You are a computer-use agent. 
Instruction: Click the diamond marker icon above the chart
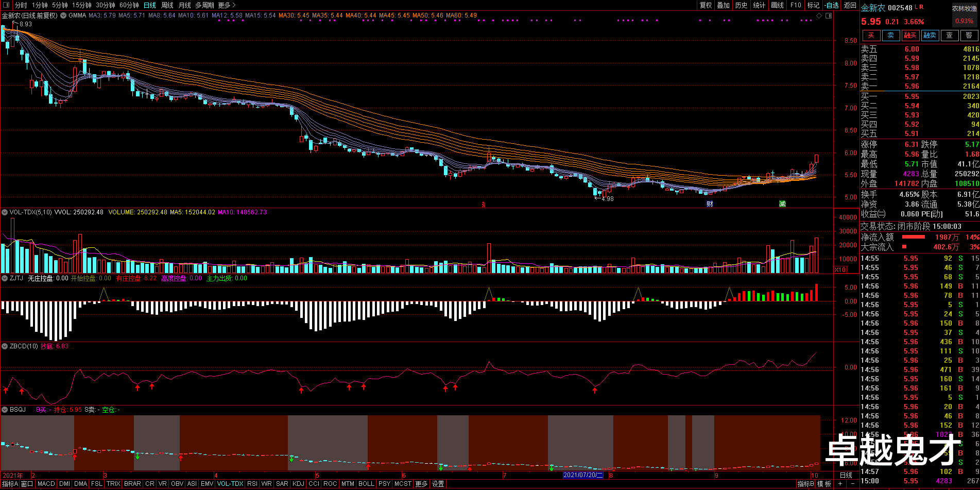coord(819,15)
